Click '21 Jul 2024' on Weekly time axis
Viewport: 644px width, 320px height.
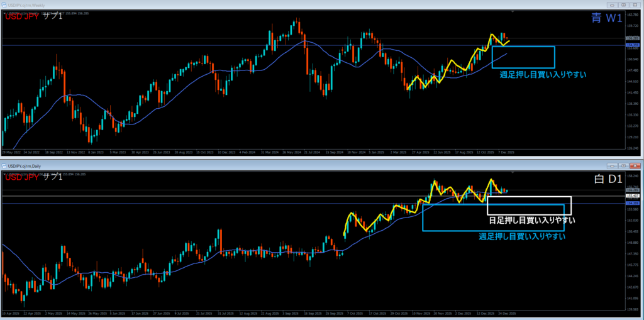click(312, 152)
